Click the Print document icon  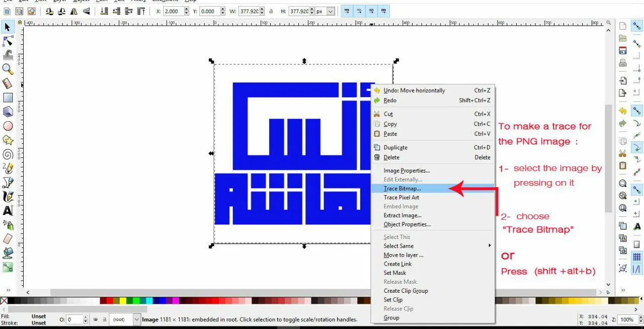[623, 63]
